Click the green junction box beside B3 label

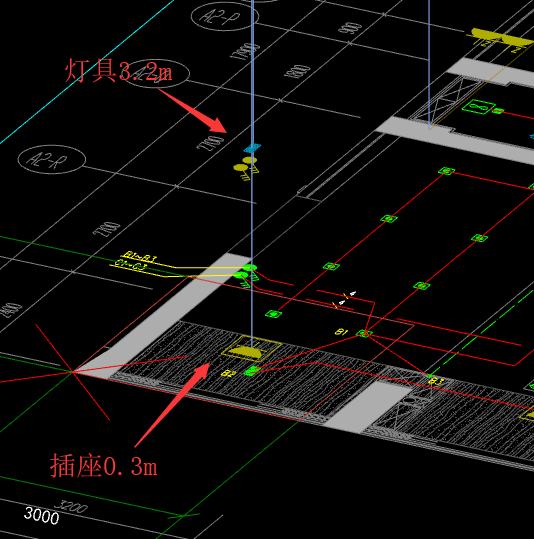click(428, 376)
